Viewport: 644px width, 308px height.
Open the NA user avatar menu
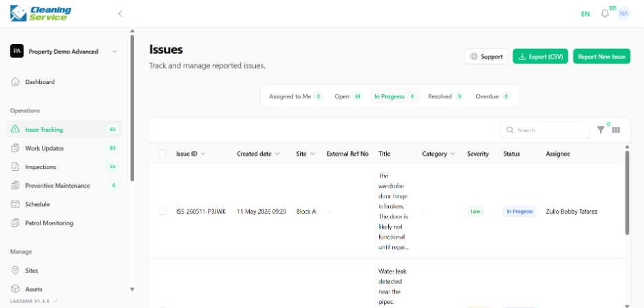[x=623, y=14]
